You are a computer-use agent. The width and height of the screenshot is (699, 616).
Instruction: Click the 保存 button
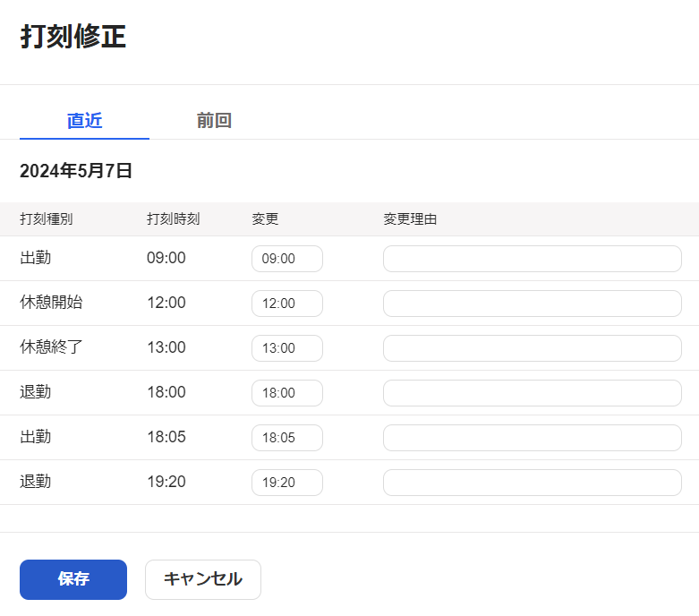[x=73, y=579]
